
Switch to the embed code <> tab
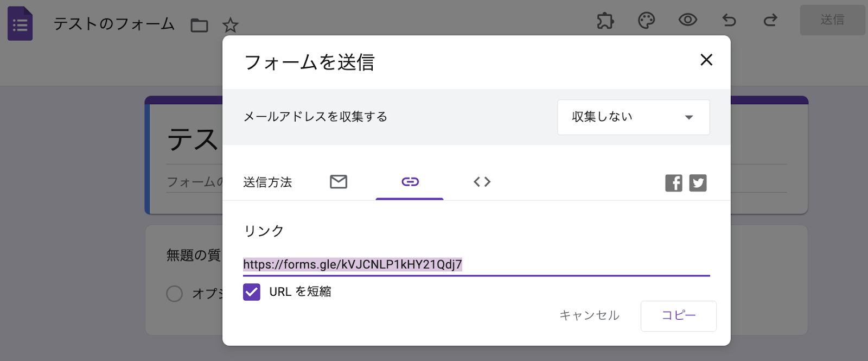click(x=481, y=182)
